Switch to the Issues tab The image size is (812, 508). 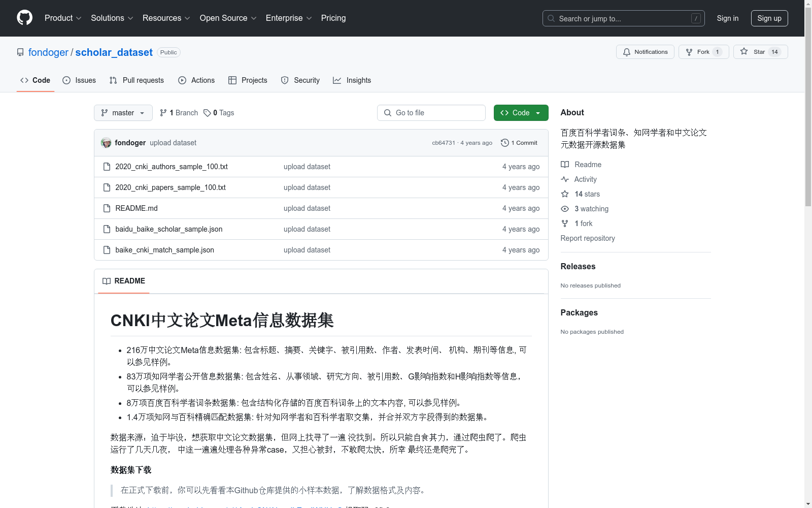(x=79, y=80)
